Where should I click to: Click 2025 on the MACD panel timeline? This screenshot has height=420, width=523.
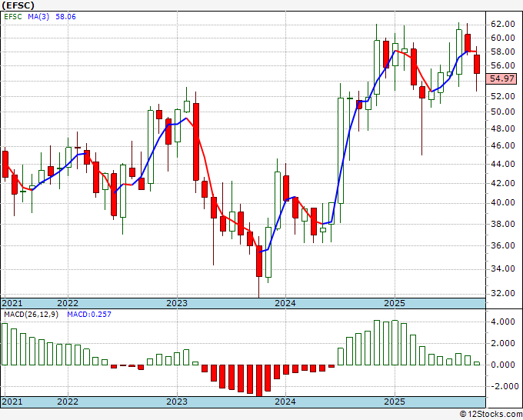pyautogui.click(x=395, y=402)
